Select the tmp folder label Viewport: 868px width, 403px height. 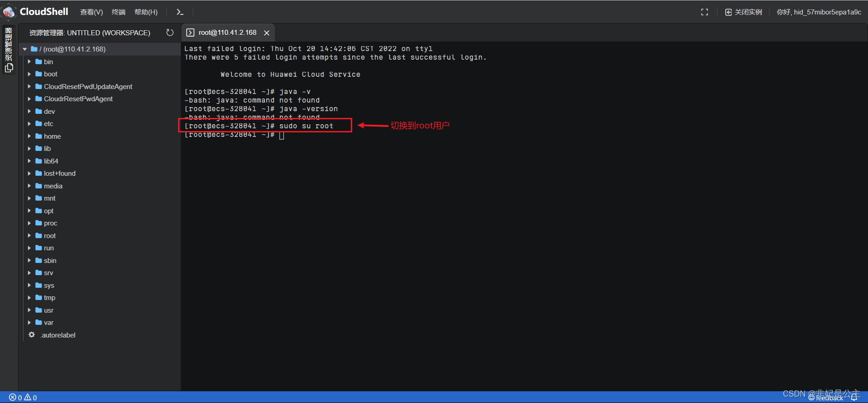coord(49,298)
